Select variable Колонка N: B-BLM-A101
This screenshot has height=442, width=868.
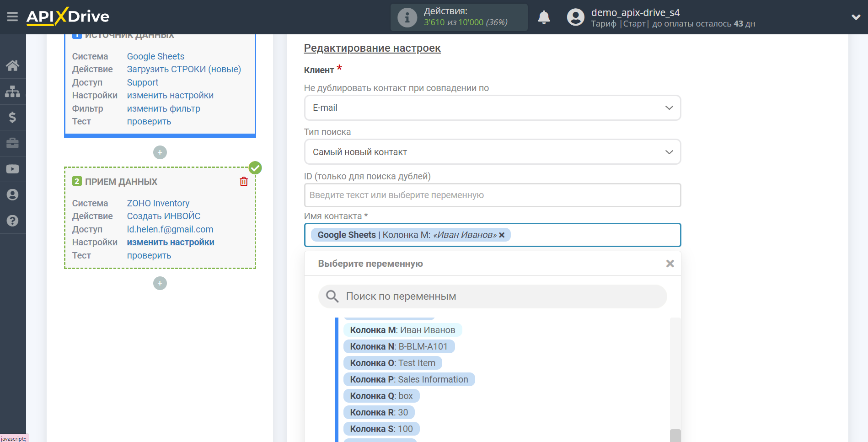pos(399,346)
